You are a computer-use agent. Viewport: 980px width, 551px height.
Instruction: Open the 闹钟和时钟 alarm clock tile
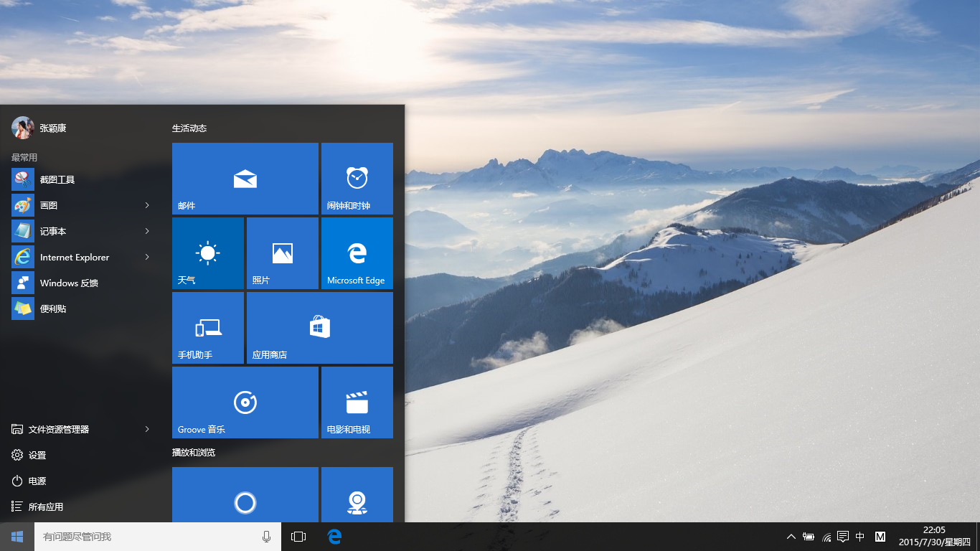[x=357, y=179]
